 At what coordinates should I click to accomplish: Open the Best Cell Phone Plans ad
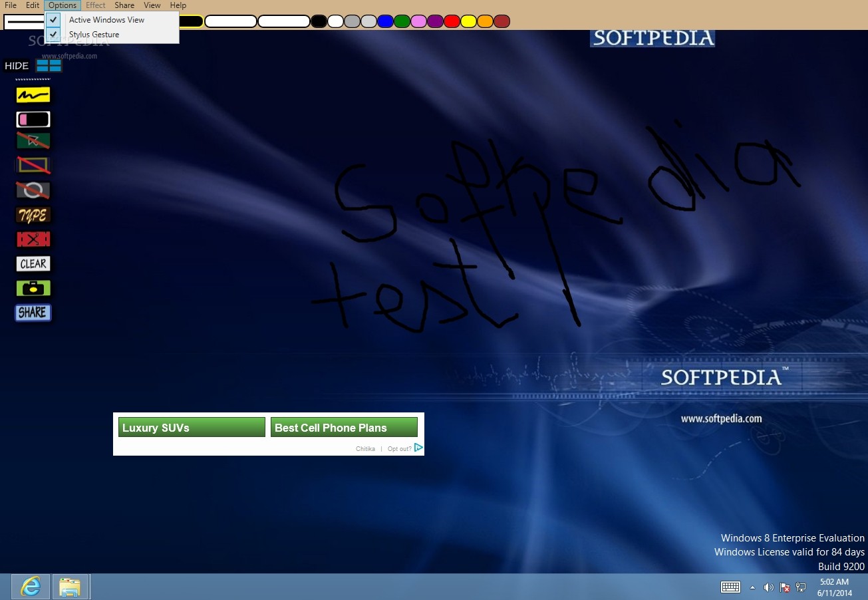(344, 428)
